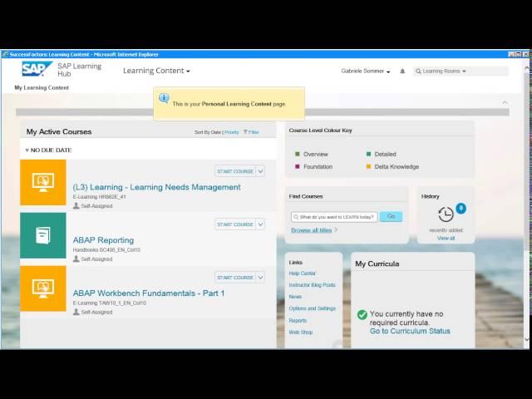
Task: Open the ABAP Reporting course title
Action: (103, 240)
